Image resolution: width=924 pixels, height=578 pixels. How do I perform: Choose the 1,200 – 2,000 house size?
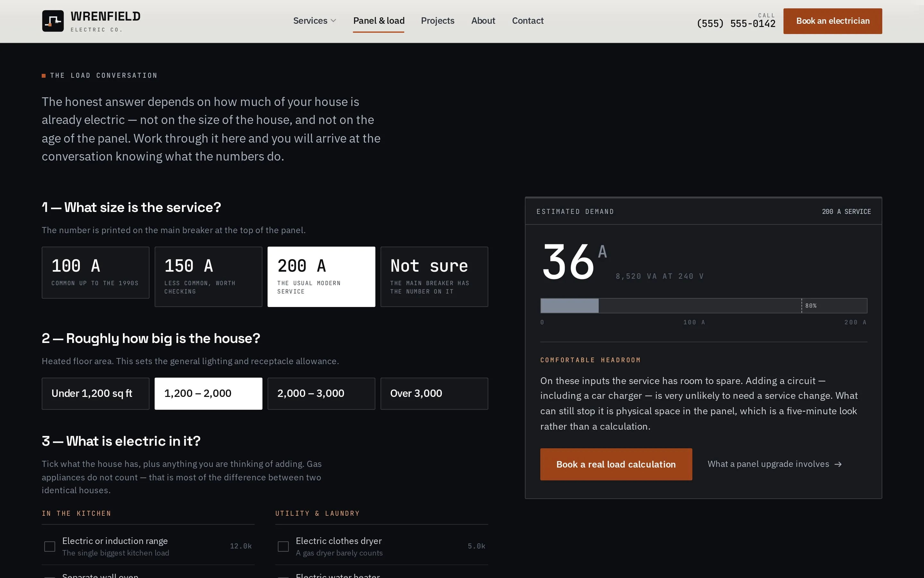[208, 393]
